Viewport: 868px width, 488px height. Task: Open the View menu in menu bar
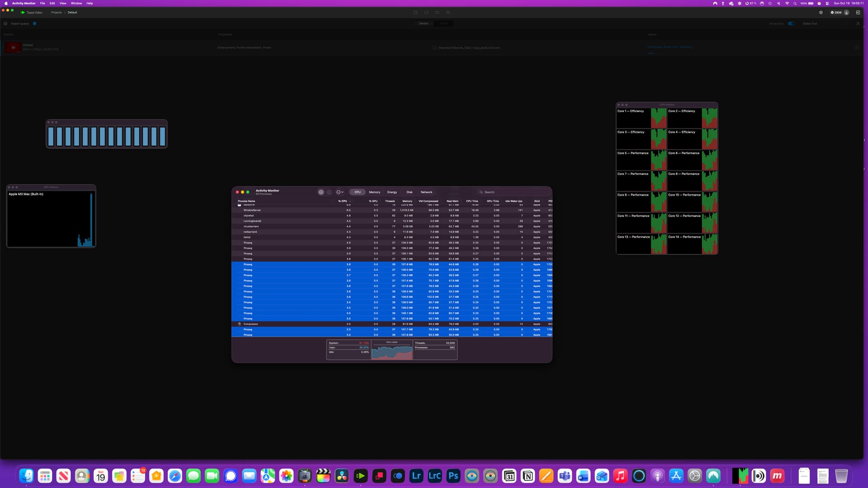point(63,3)
